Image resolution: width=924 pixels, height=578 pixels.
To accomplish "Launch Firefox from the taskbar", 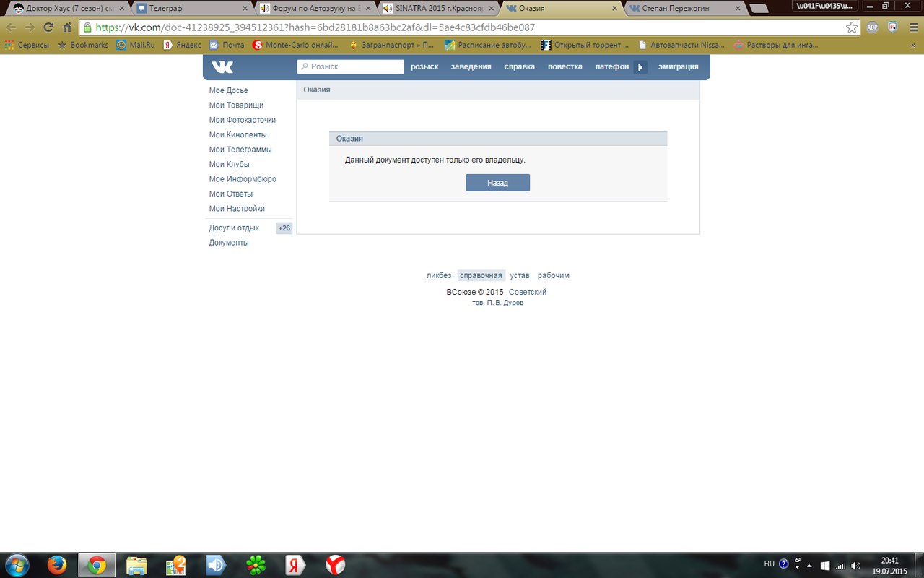I will click(x=56, y=565).
